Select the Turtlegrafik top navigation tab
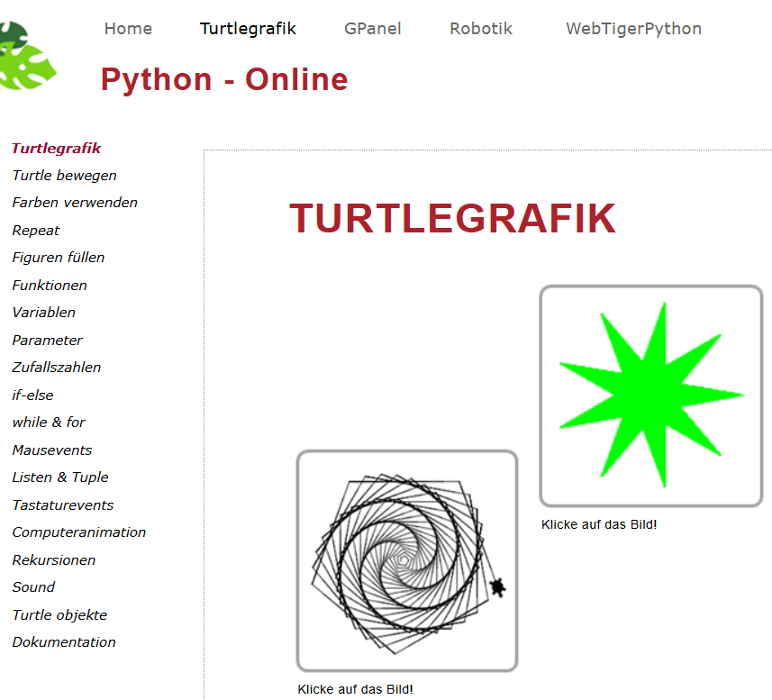Screen dimensions: 772x700 [248, 29]
